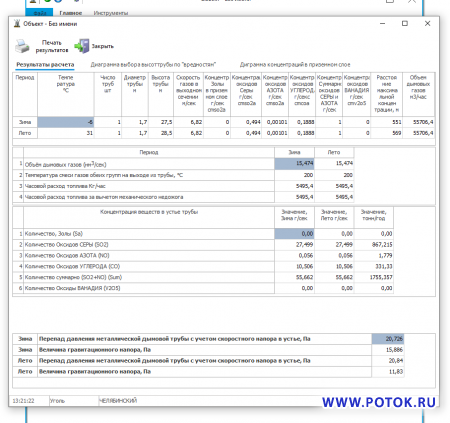Open Главное tab in background window
The image size is (450, 423).
coord(71,13)
